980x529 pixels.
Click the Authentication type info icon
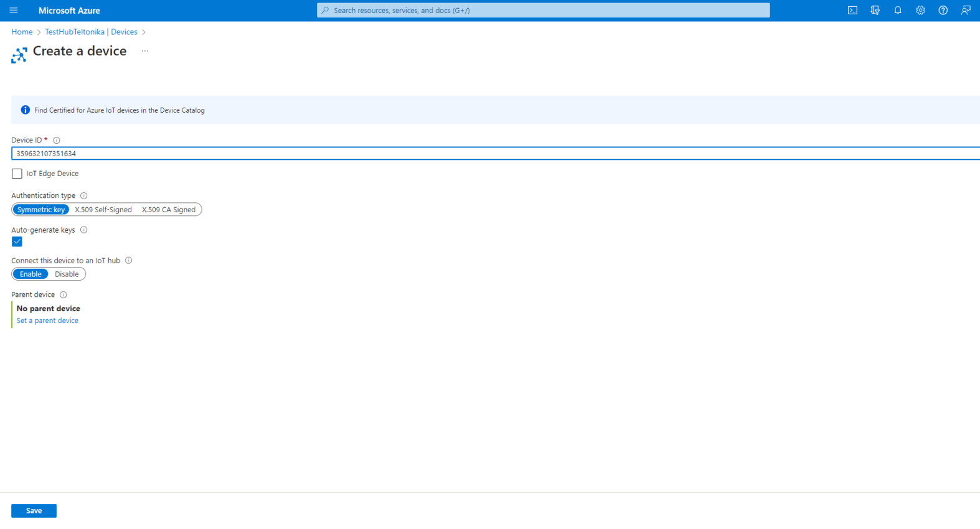click(84, 196)
